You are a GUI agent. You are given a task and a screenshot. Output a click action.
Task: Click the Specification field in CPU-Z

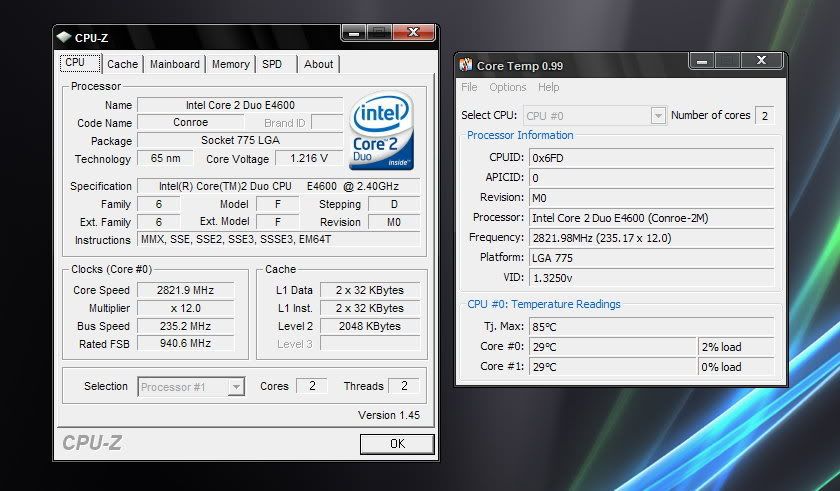(279, 186)
